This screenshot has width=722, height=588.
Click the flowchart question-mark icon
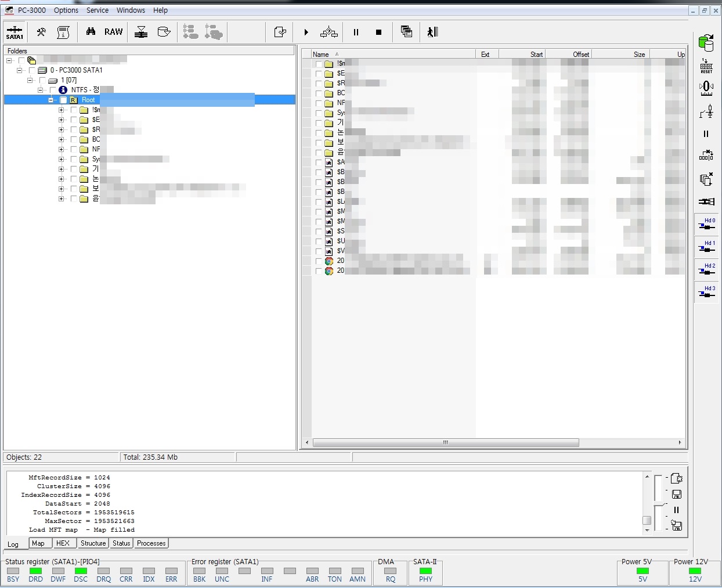point(329,32)
